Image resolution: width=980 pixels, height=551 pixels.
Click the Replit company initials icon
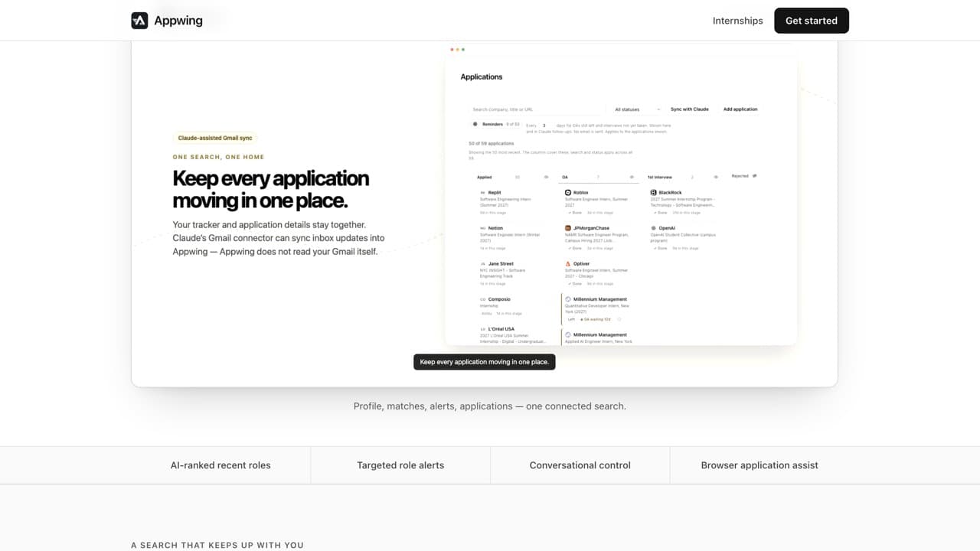(x=482, y=193)
